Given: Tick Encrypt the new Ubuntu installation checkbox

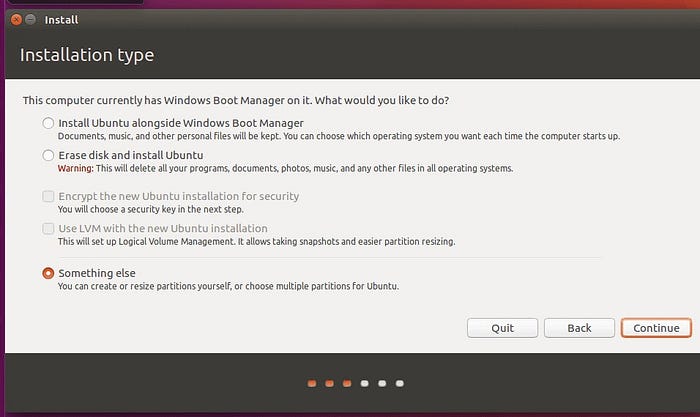Looking at the screenshot, I should pyautogui.click(x=48, y=196).
